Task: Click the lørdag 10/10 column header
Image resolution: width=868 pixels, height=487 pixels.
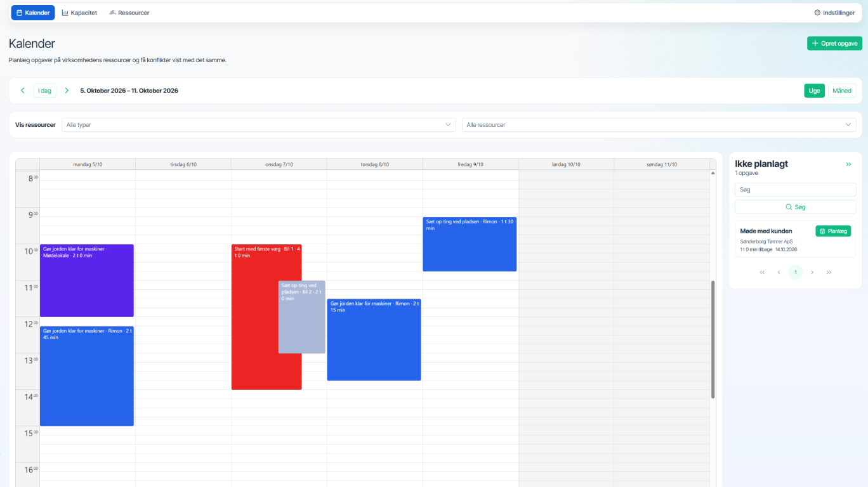Action: pos(566,164)
